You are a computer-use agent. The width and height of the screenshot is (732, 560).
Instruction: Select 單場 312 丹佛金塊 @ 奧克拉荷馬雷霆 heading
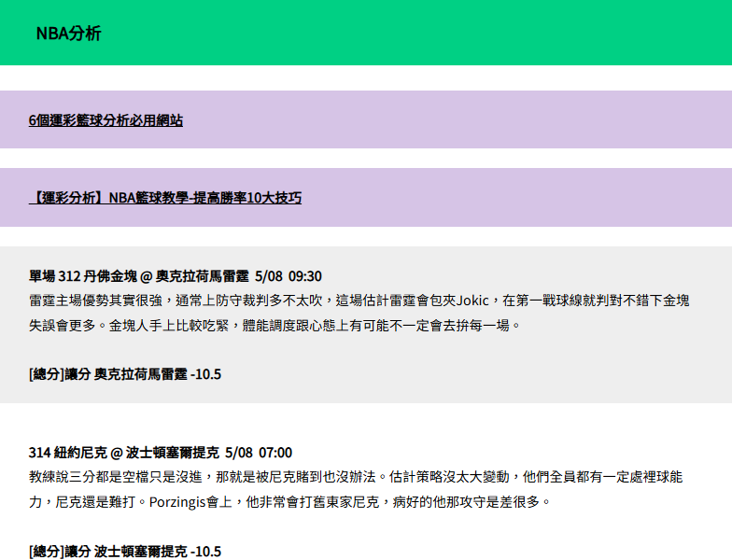pos(176,276)
